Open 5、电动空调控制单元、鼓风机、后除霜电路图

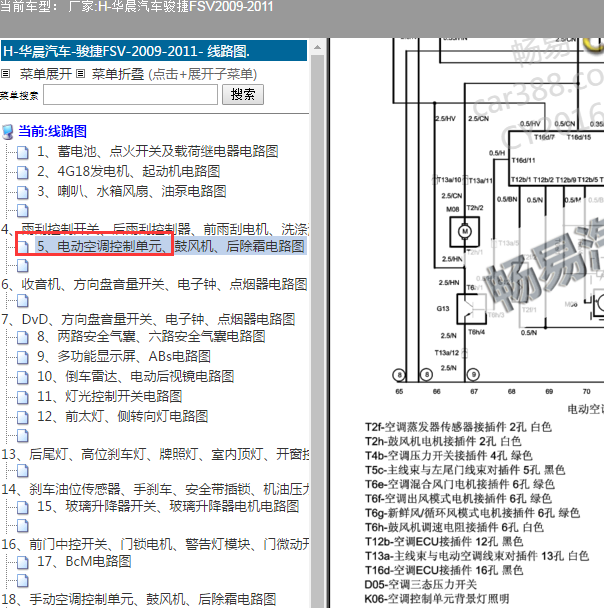tap(171, 246)
